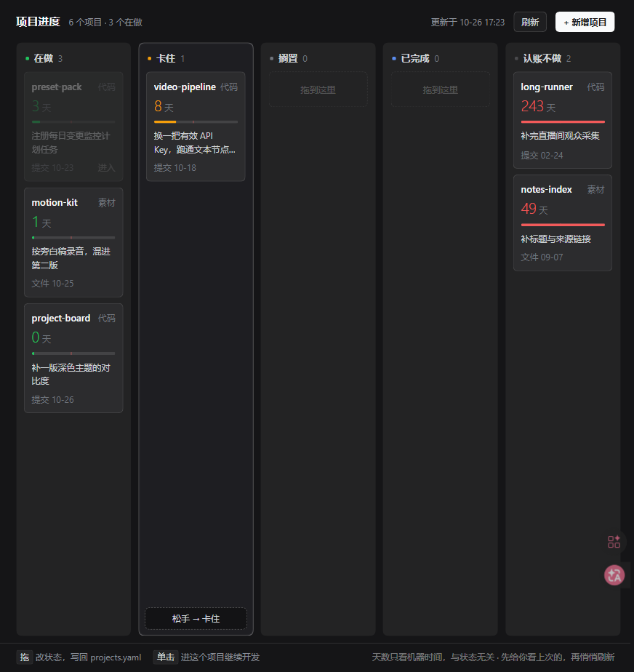The width and height of the screenshot is (634, 672).
Task: Click the 更新于 10-26 17:23 timestamp
Action: pyautogui.click(x=468, y=23)
